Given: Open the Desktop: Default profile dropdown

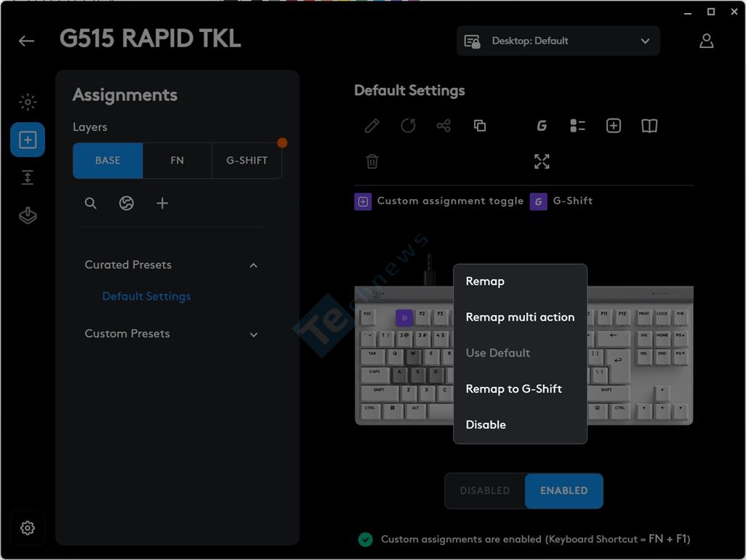Looking at the screenshot, I should click(558, 41).
